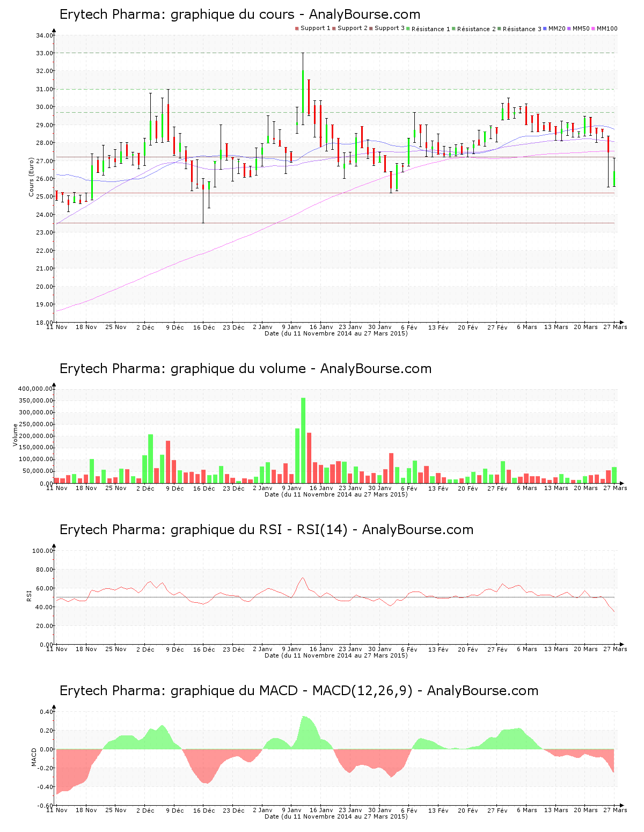Viewport: 644px width, 832px height.
Task: Select the 'MM100' legend label
Action: pyautogui.click(x=607, y=28)
